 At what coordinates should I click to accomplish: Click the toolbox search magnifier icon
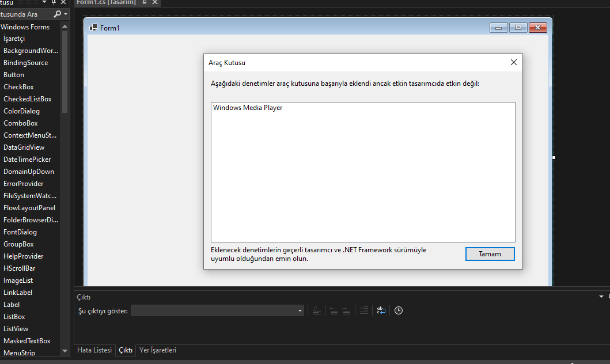(57, 14)
